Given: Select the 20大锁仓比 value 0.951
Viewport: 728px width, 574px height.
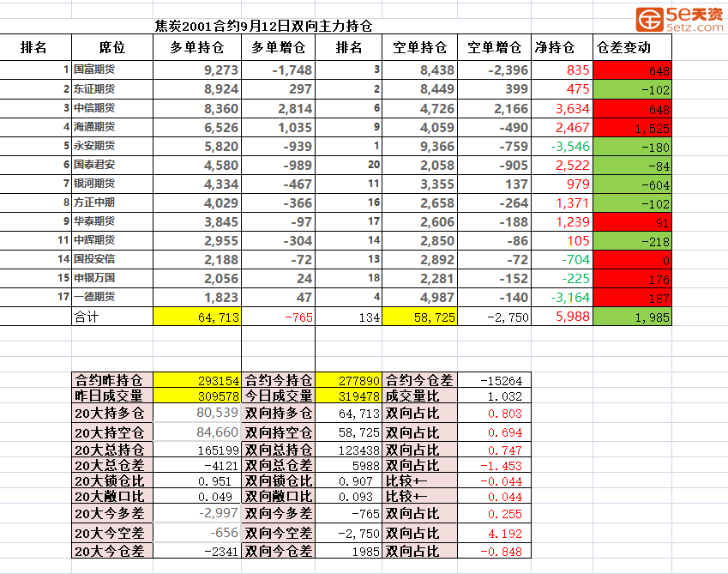Looking at the screenshot, I should [197, 480].
